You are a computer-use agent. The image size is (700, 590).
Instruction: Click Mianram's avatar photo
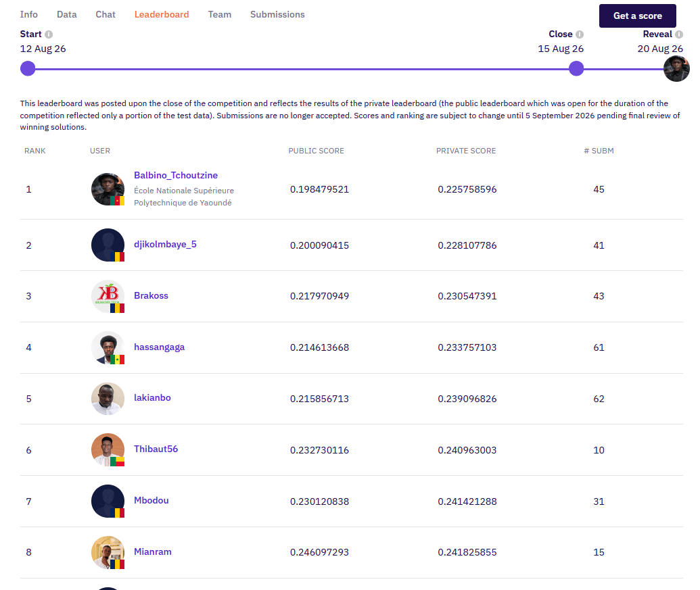tap(108, 552)
